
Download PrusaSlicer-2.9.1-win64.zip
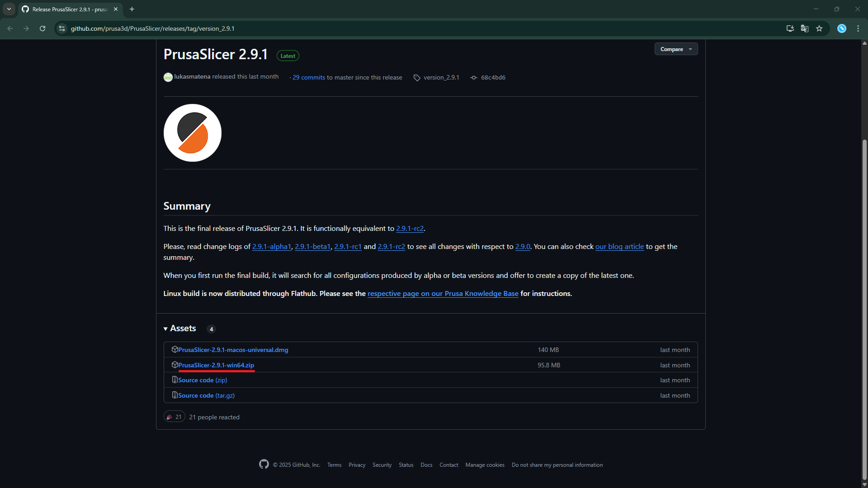click(216, 366)
